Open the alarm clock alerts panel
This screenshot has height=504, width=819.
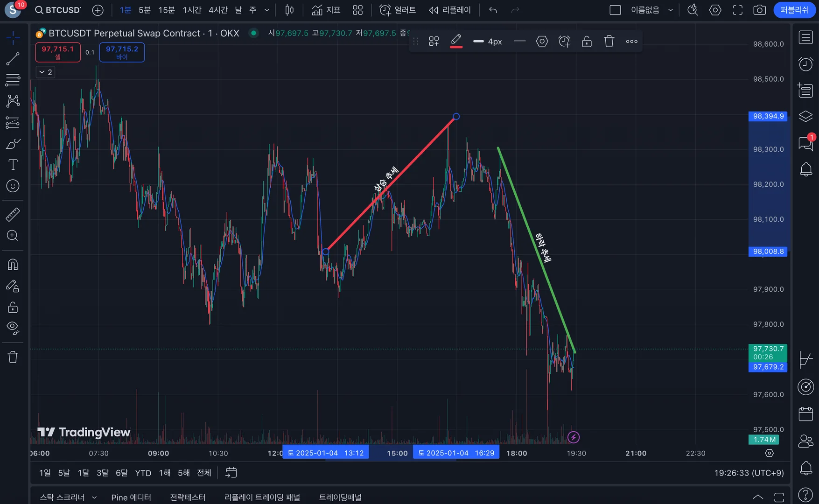pos(806,64)
